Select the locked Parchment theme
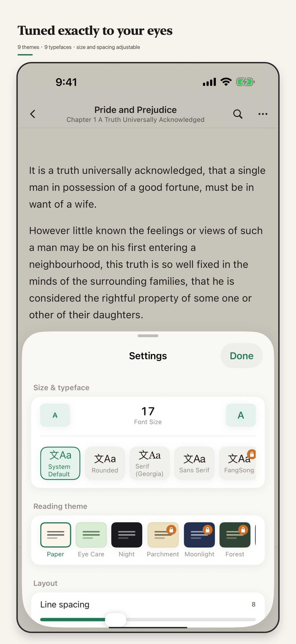Viewport: 296px width, 644px height. pyautogui.click(x=163, y=540)
